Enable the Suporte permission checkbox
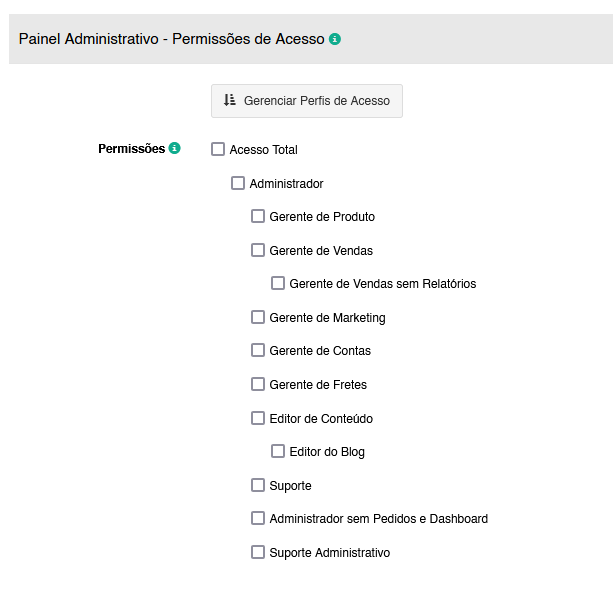This screenshot has width=613, height=590. [x=258, y=485]
